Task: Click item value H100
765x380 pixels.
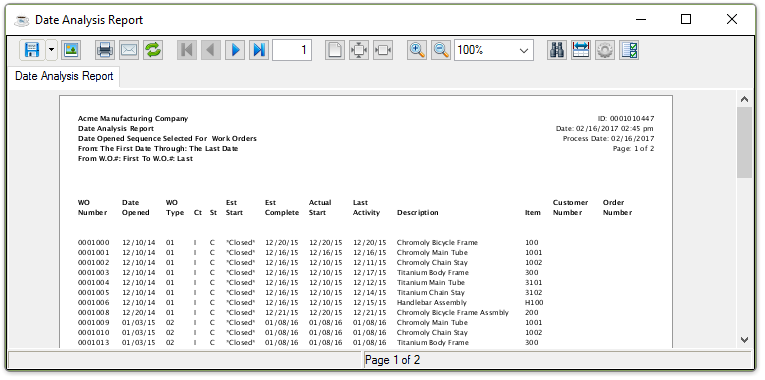Action: 534,302
